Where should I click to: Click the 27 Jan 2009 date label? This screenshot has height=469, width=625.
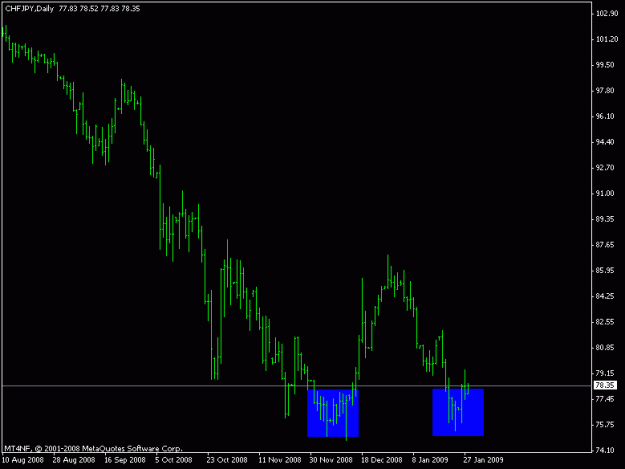[x=483, y=460]
